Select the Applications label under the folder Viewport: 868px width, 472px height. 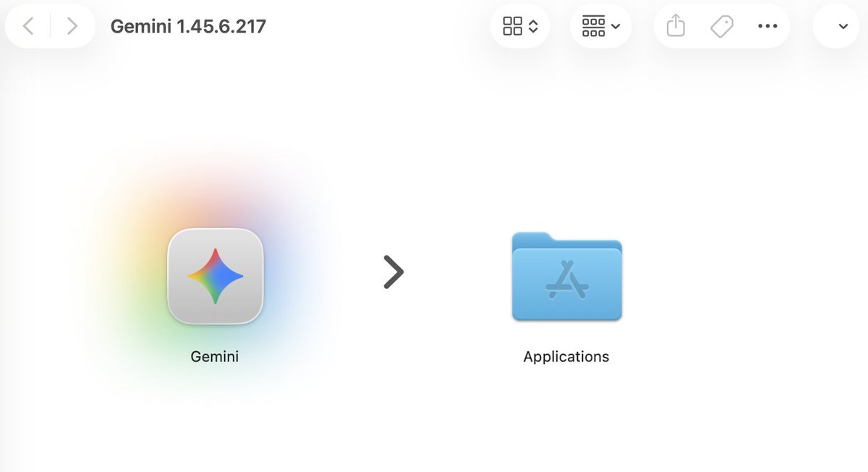[x=566, y=356]
